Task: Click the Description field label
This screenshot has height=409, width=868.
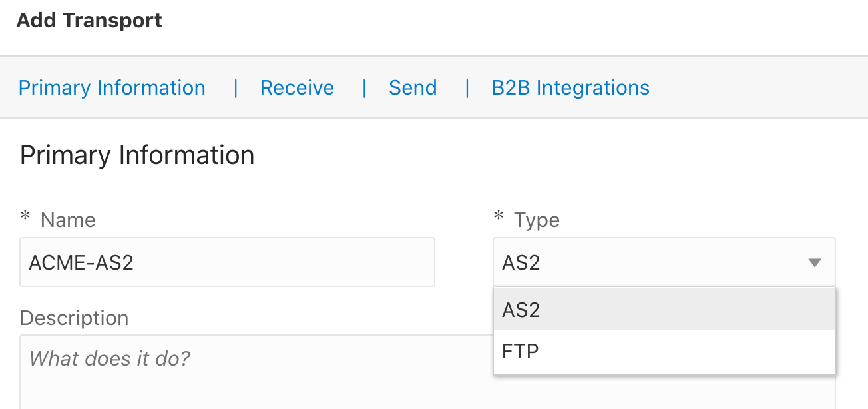Action: [x=74, y=318]
